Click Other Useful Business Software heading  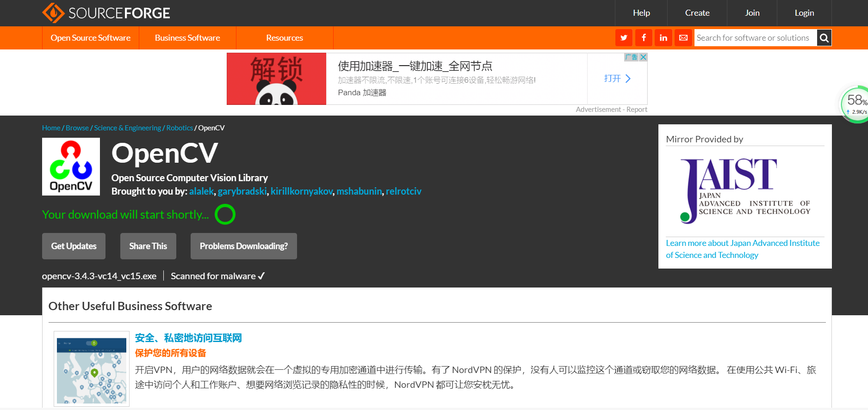click(130, 306)
